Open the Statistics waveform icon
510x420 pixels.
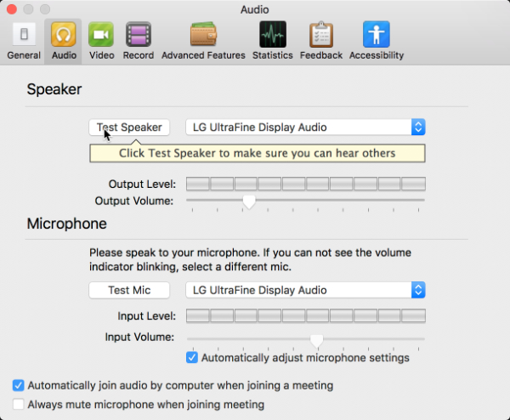coord(272,35)
